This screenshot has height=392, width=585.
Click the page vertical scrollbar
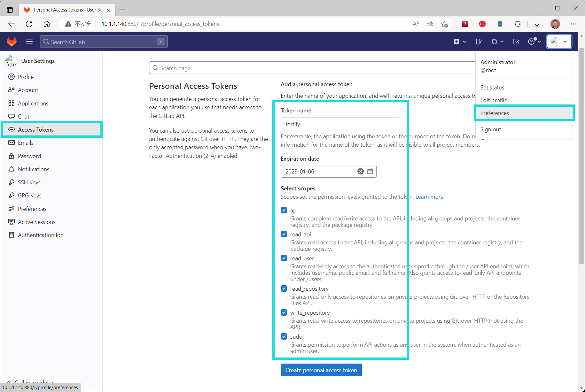[x=581, y=156]
